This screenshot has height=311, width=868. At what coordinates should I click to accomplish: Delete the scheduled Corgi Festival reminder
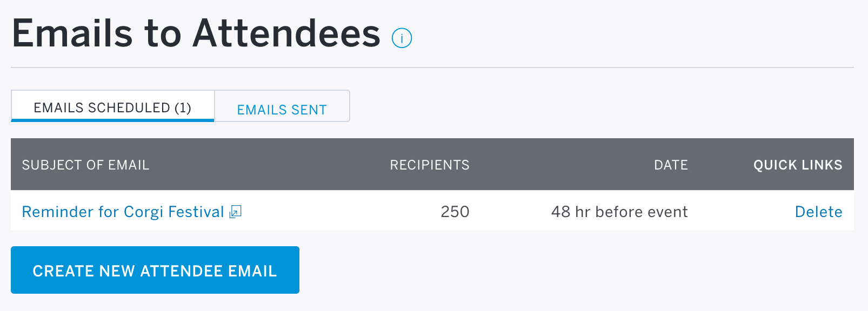pos(818,212)
